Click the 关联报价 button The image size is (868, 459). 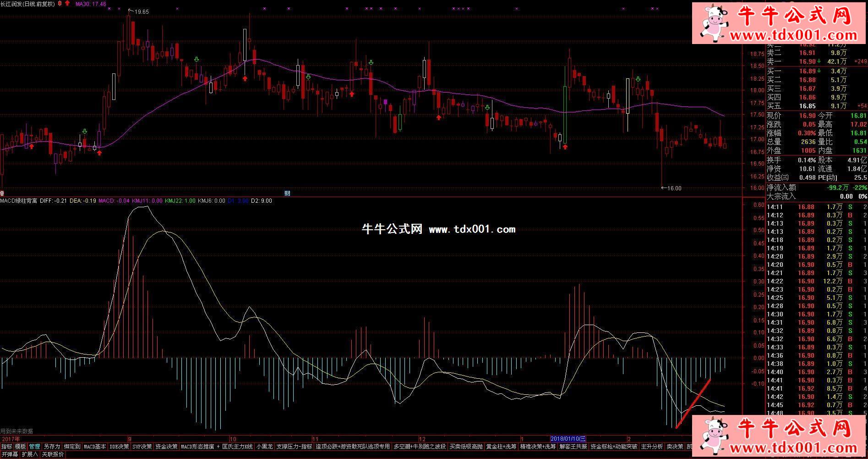click(53, 454)
